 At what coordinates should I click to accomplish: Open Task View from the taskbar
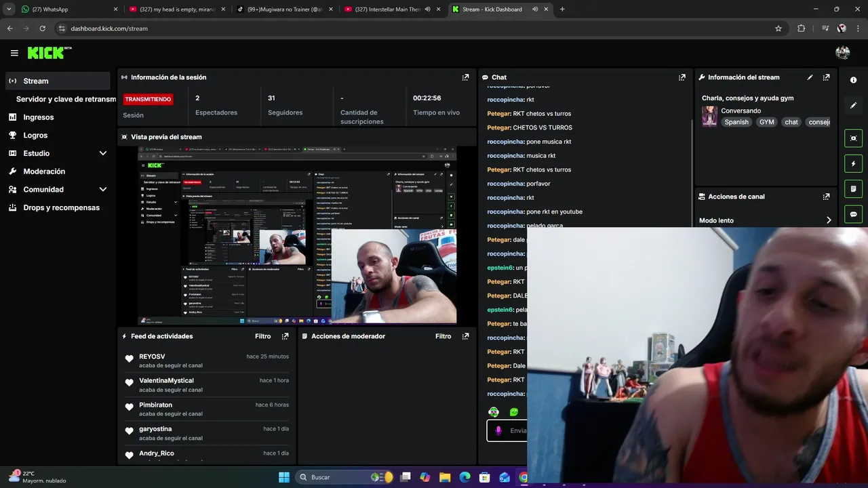point(406,477)
